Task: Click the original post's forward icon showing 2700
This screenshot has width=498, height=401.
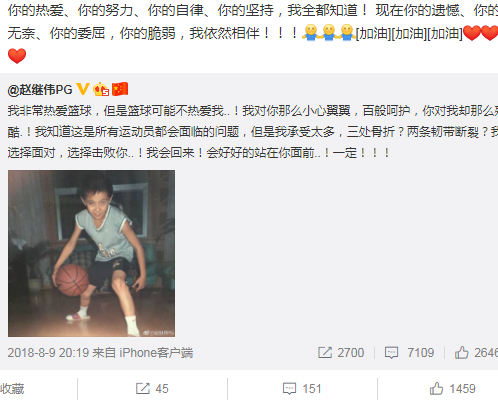Action: coord(325,353)
